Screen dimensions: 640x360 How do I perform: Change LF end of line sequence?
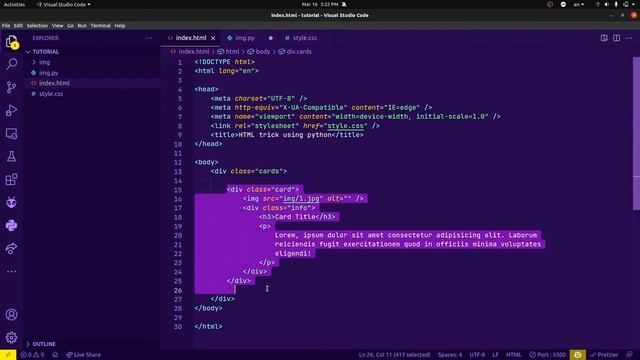(x=495, y=355)
